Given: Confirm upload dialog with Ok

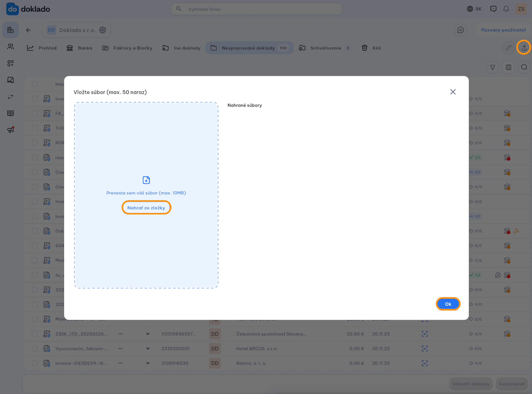Looking at the screenshot, I should tap(448, 304).
